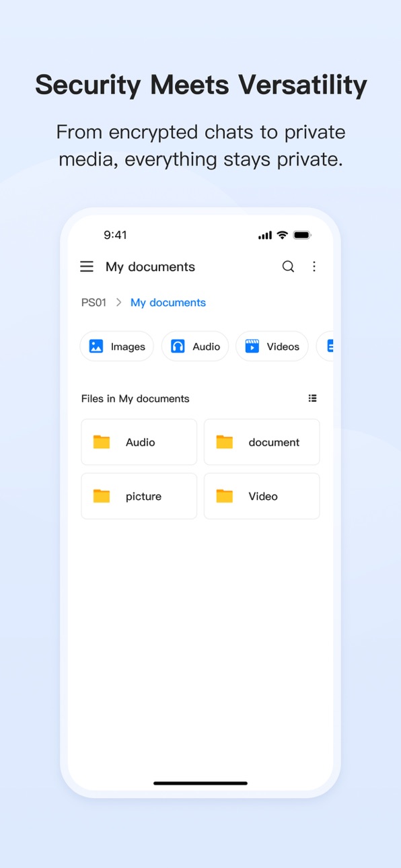This screenshot has height=868, width=401.
Task: Click the breadcrumb chevron separator
Action: tap(118, 303)
